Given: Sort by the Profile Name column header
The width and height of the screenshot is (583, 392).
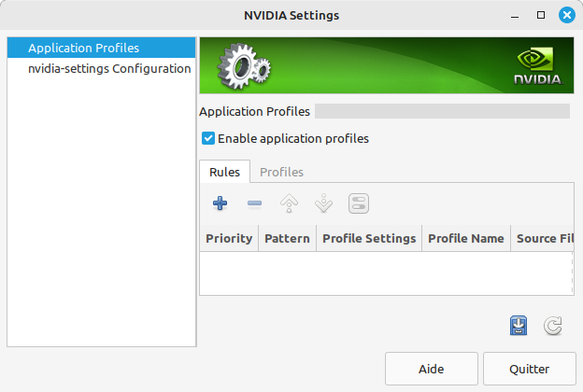Looking at the screenshot, I should click(465, 238).
